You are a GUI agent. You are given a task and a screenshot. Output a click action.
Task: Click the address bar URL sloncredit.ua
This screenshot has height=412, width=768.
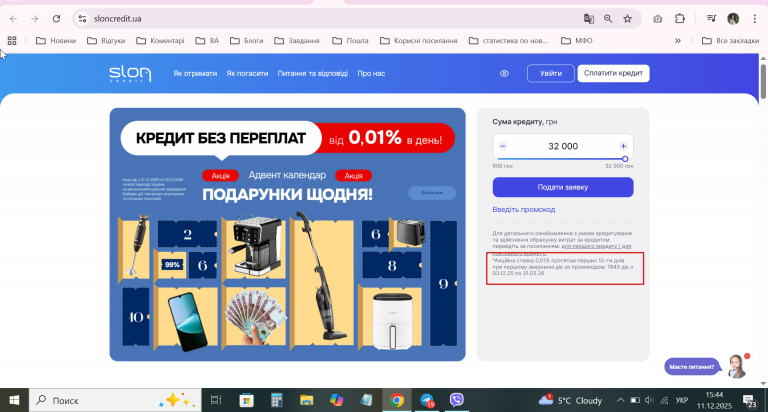click(118, 19)
